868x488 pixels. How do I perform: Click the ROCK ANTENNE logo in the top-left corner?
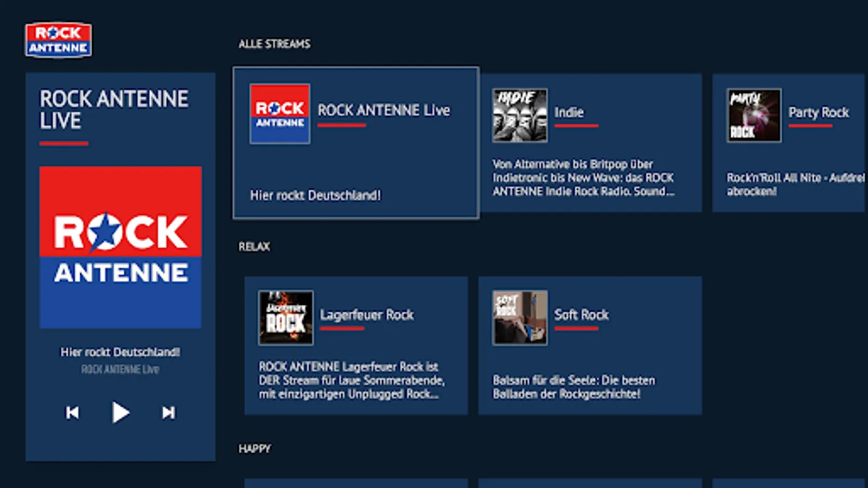[x=59, y=41]
